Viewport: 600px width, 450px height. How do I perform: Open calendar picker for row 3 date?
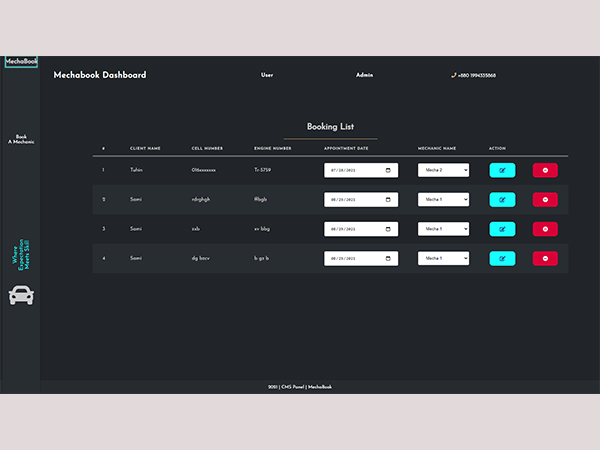[388, 229]
